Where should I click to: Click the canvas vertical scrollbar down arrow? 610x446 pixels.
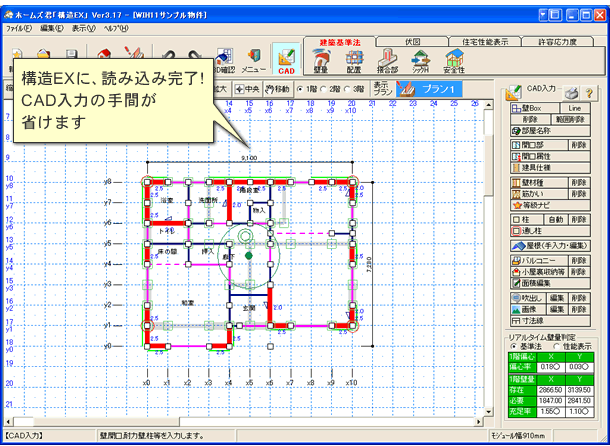pyautogui.click(x=489, y=412)
